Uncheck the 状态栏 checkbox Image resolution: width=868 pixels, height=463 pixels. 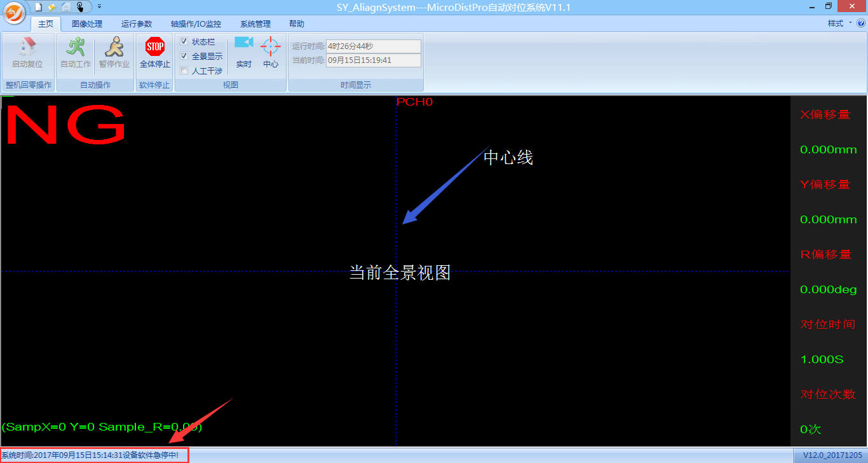[184, 41]
